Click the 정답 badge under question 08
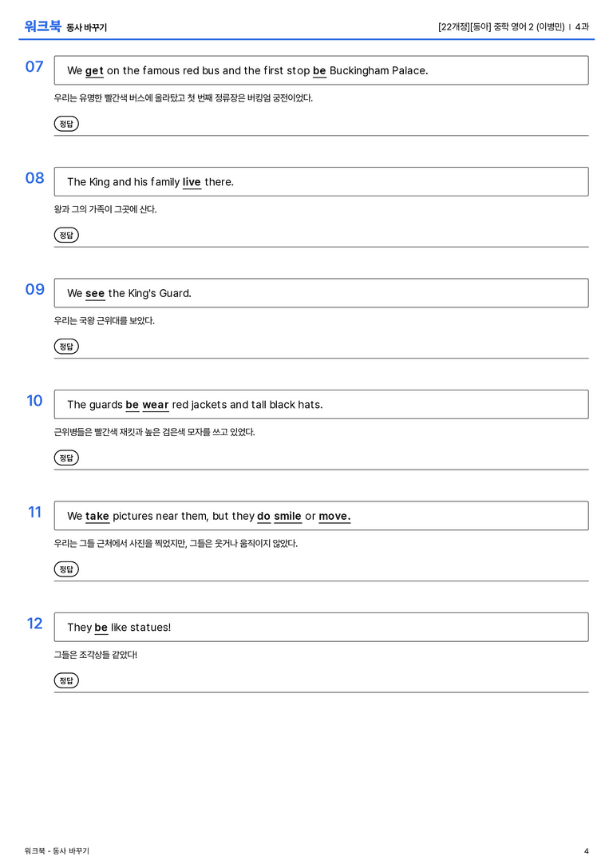Image resolution: width=613 pixels, height=868 pixels. pos(66,235)
